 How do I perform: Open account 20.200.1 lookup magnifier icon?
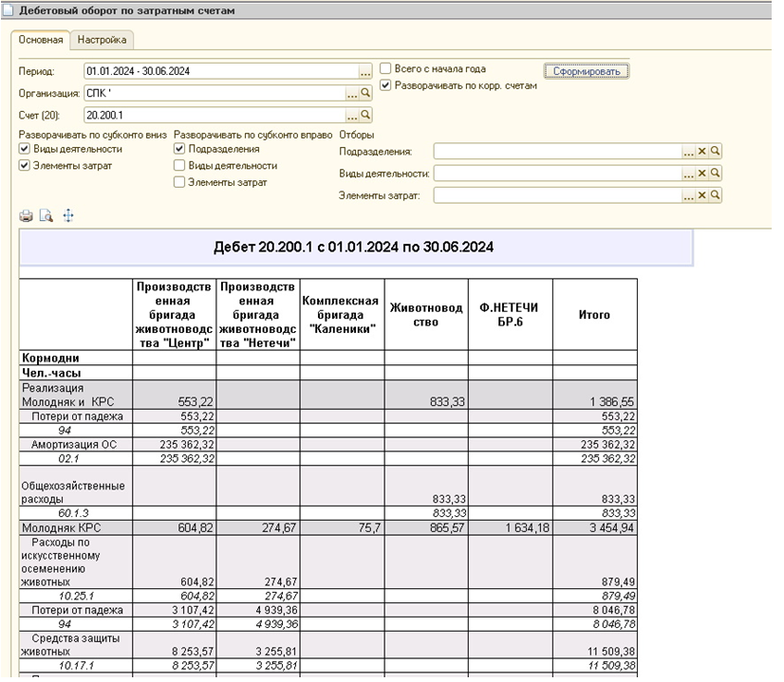coord(366,115)
